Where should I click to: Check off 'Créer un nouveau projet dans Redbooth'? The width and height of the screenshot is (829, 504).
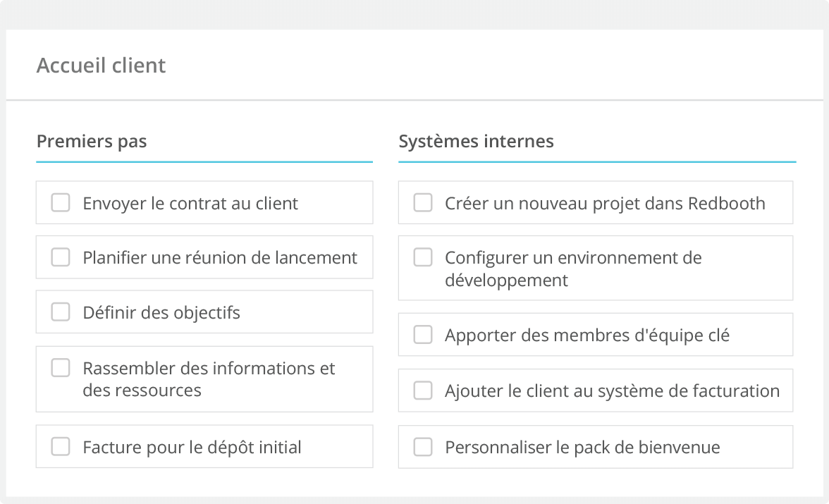422,202
